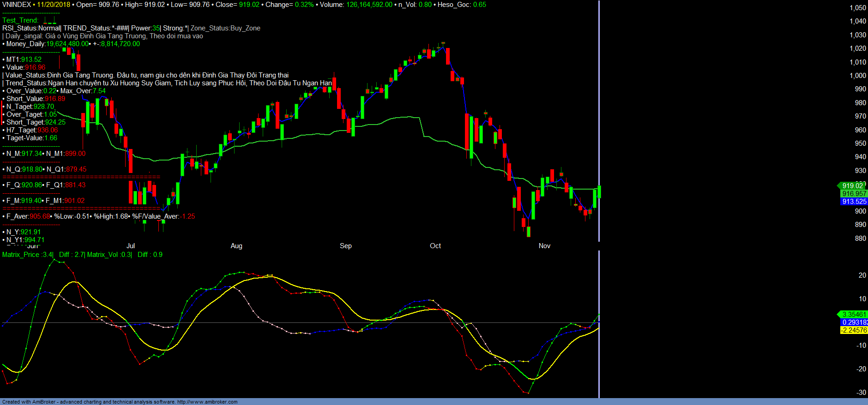Image resolution: width=868 pixels, height=405 pixels.
Task: Click the AmiBroker website link in the footer
Action: coord(207,402)
